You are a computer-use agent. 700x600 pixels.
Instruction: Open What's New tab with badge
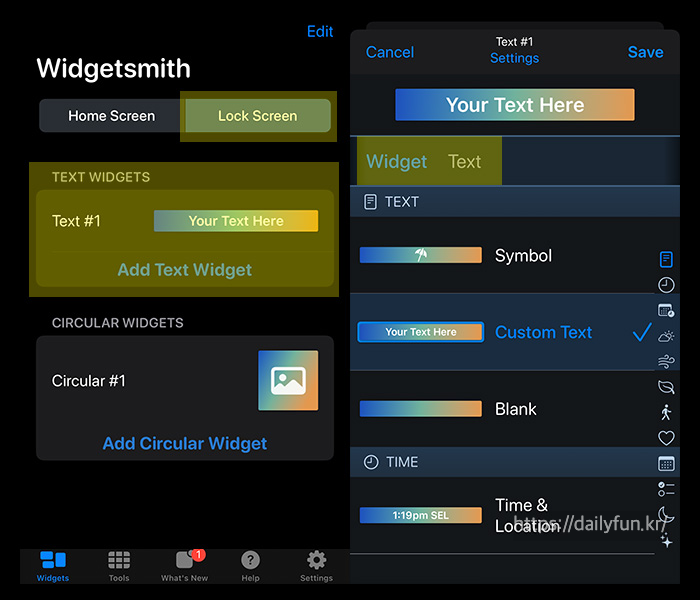[x=185, y=567]
